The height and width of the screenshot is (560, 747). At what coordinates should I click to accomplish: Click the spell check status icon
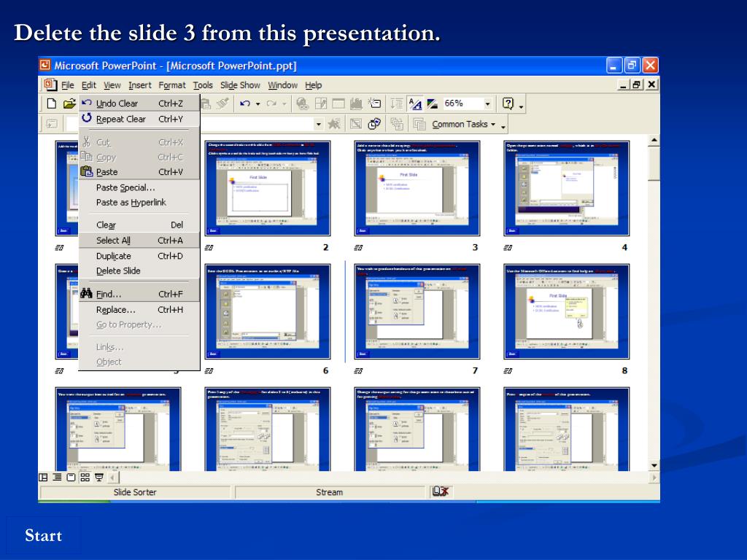(441, 491)
